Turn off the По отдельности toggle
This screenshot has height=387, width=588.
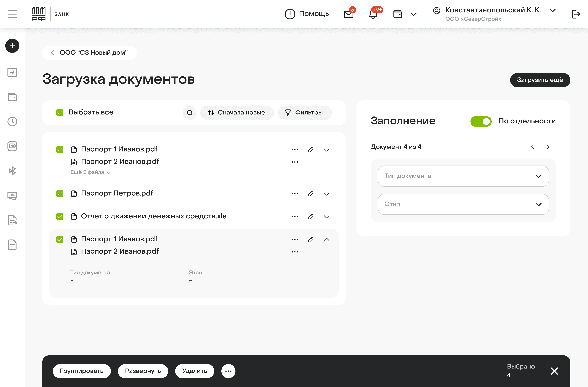481,121
